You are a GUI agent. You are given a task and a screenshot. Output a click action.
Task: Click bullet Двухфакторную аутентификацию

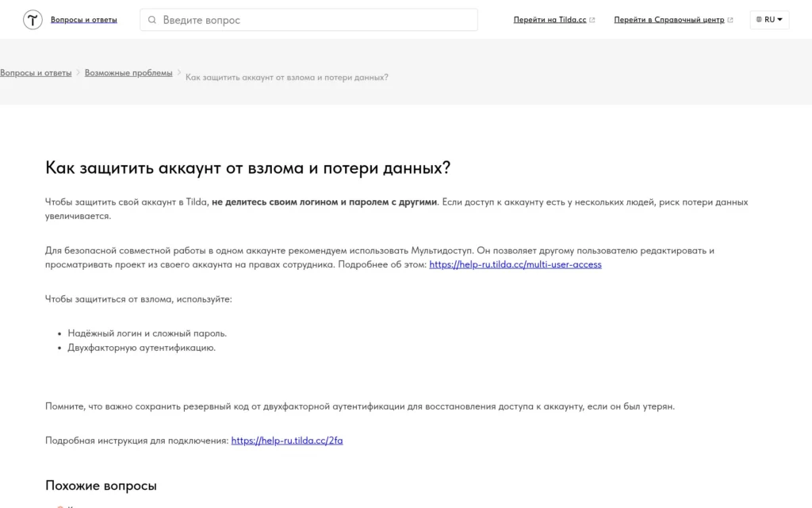coord(141,348)
